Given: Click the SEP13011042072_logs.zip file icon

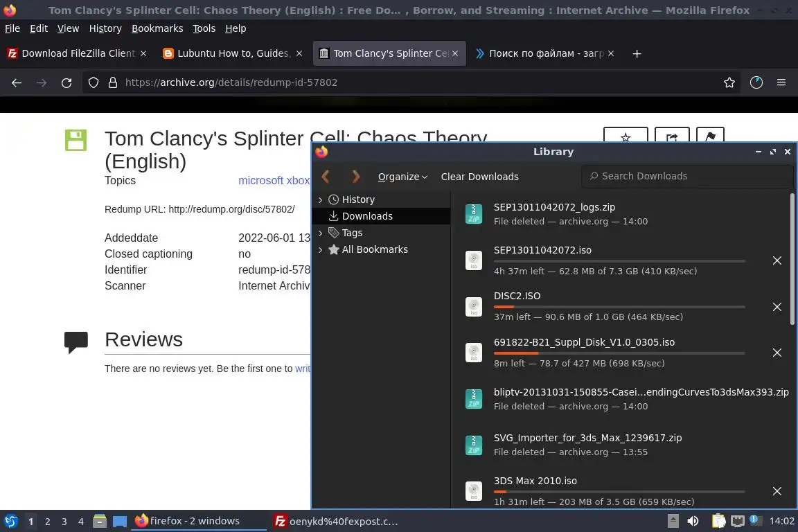Looking at the screenshot, I should [474, 214].
